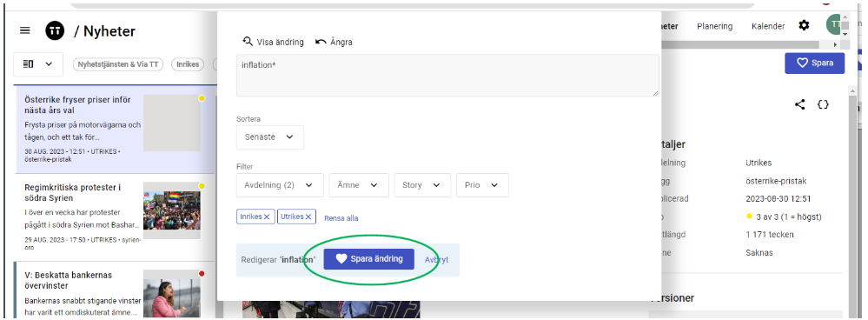Click the Avbryt link

(x=436, y=260)
